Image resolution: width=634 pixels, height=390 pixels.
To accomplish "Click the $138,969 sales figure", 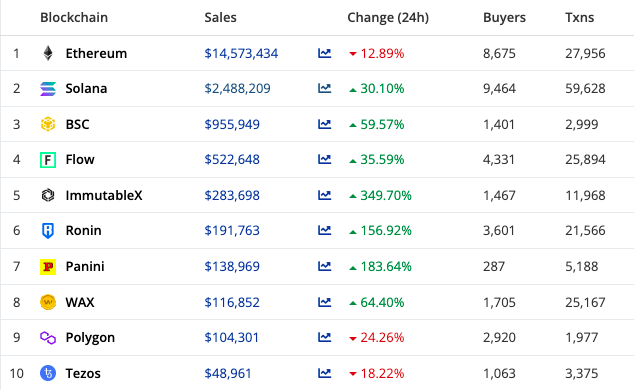I will tap(232, 266).
